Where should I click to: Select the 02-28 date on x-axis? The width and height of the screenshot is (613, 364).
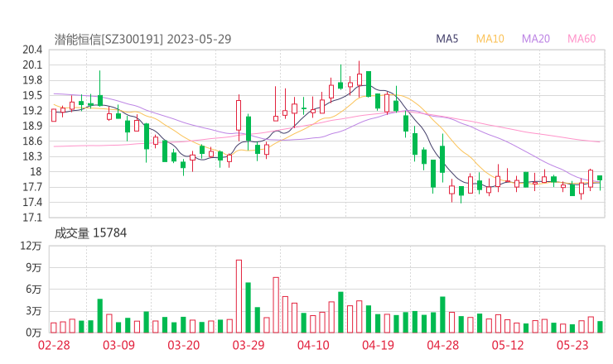click(54, 345)
